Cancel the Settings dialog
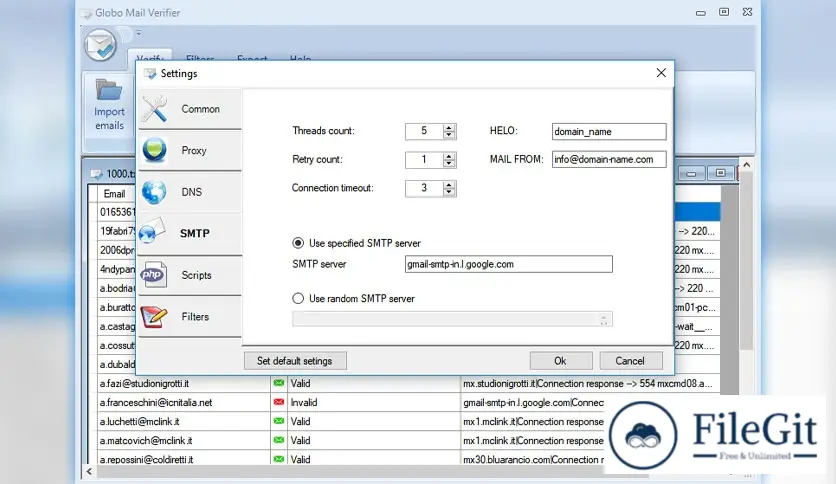The height and width of the screenshot is (484, 836). (630, 361)
